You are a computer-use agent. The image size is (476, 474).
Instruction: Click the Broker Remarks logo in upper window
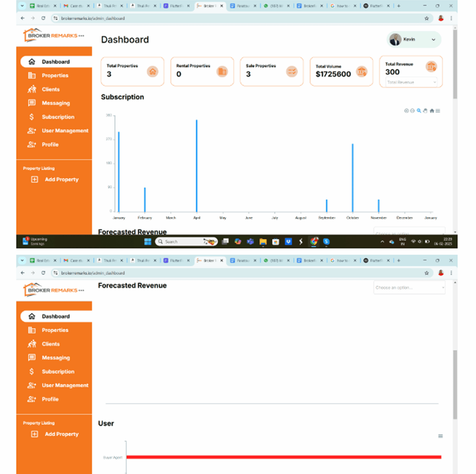(x=53, y=36)
